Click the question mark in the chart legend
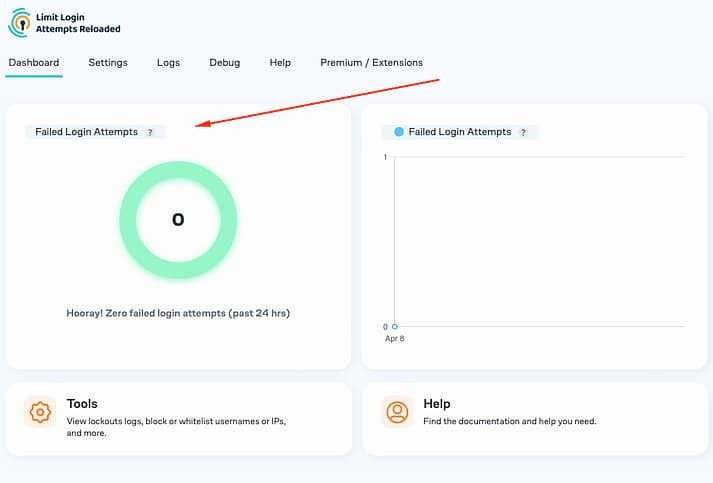This screenshot has width=713, height=483. tap(522, 132)
